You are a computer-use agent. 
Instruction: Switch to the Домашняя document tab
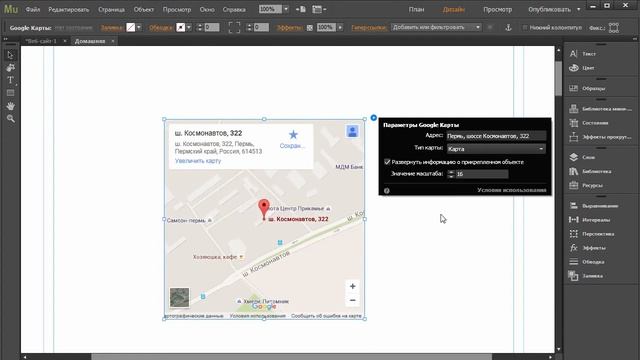(x=90, y=41)
